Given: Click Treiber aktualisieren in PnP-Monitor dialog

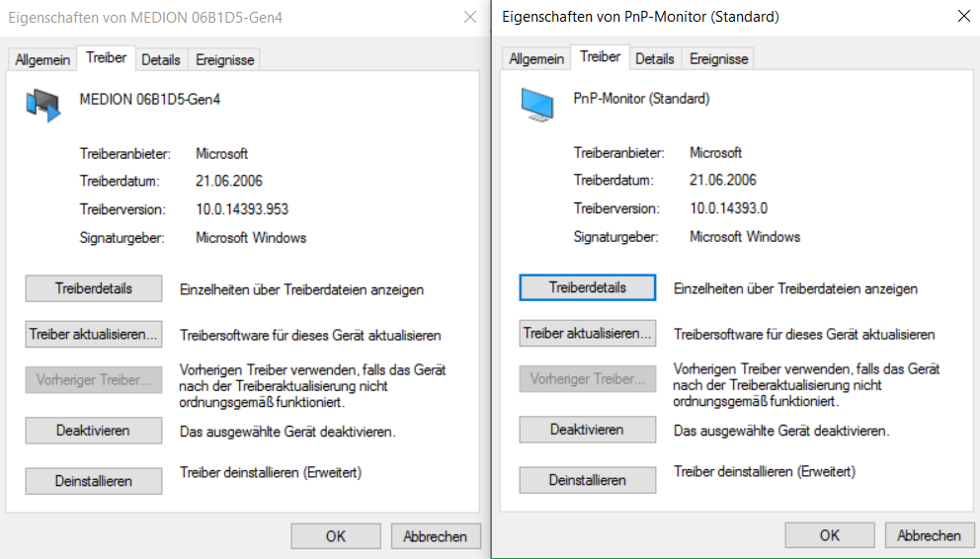Looking at the screenshot, I should tap(588, 334).
